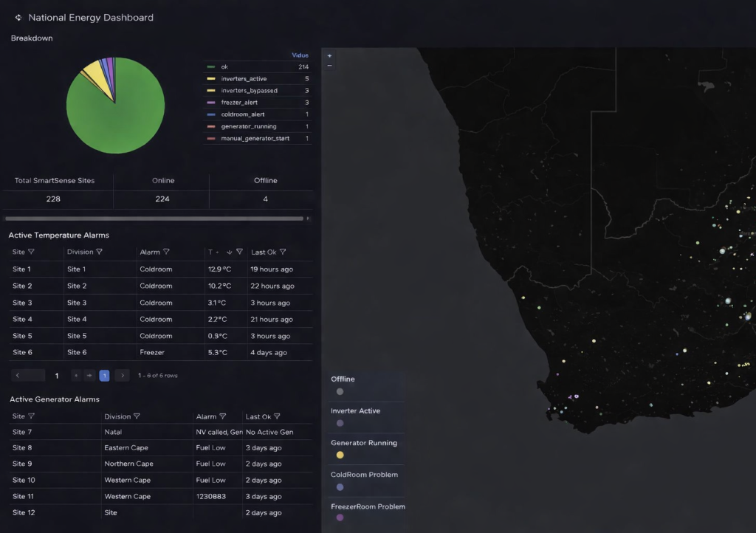Go to next temperature alarms page
The width and height of the screenshot is (756, 533).
[x=123, y=376]
